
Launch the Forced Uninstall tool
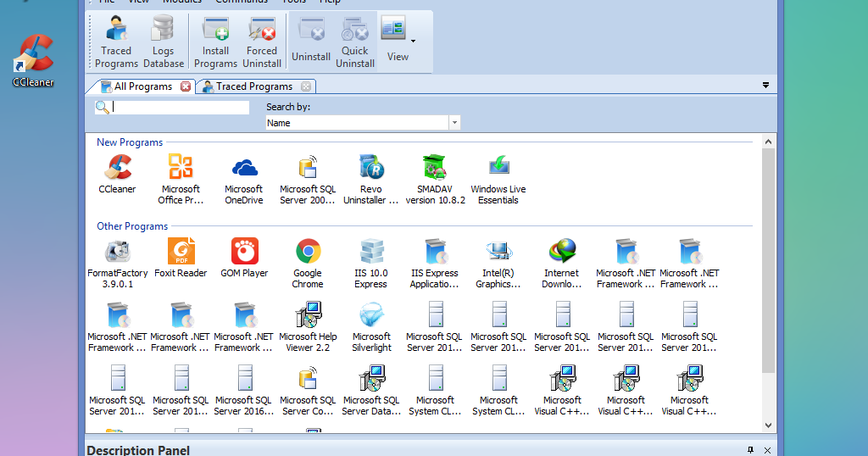tap(262, 42)
